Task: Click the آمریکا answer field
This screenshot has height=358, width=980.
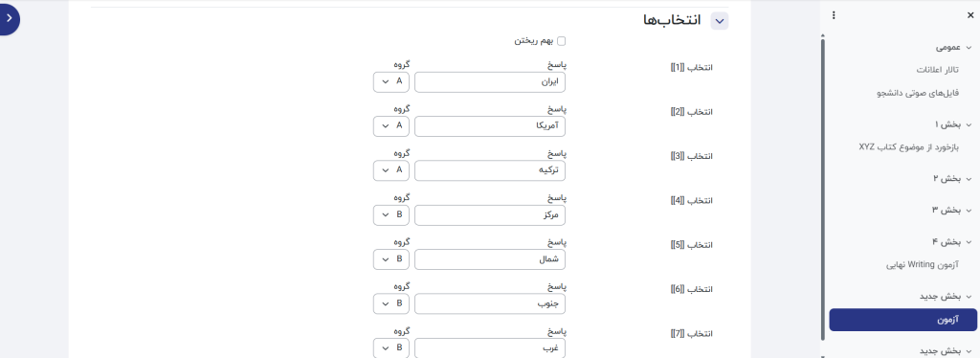Action: coord(489,126)
